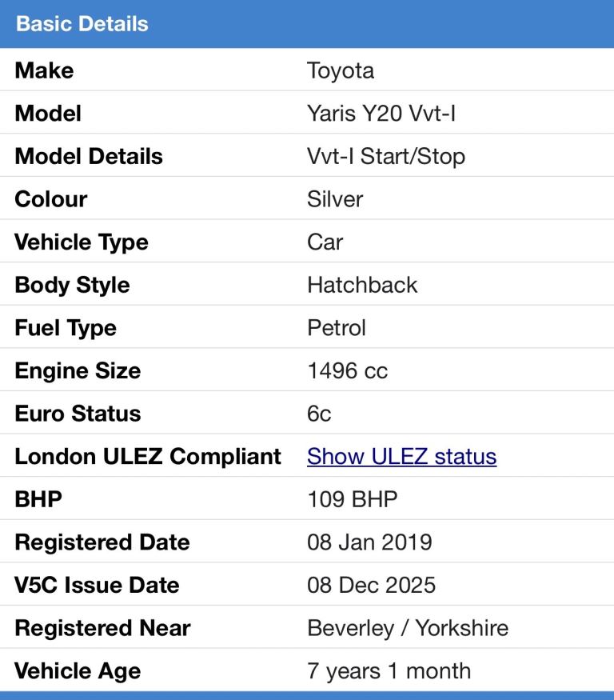Click the Hatchback body style value
This screenshot has width=614, height=700.
click(362, 285)
